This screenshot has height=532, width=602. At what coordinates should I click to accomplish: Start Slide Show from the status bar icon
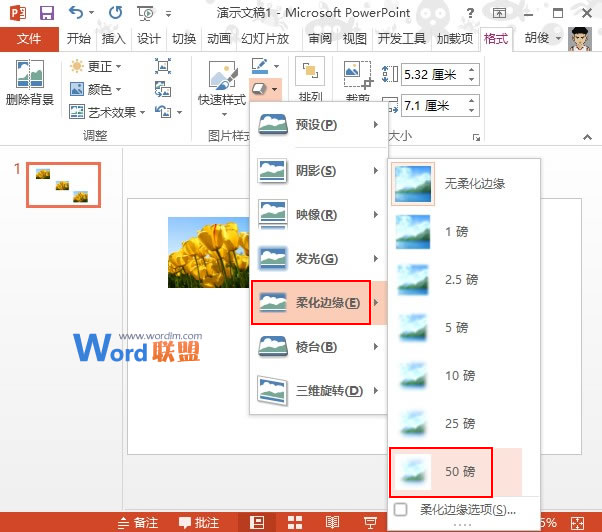(370, 522)
